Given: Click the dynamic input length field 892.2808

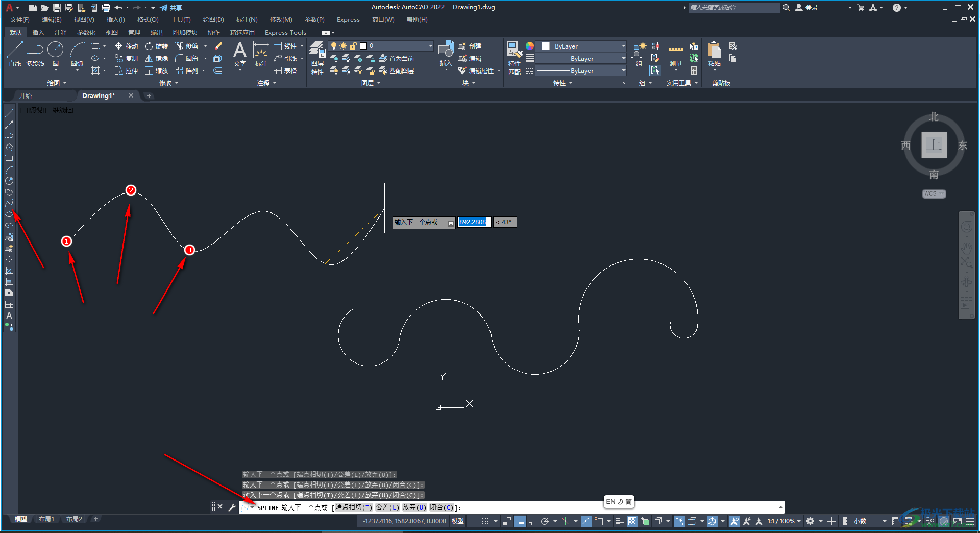Looking at the screenshot, I should tap(474, 222).
